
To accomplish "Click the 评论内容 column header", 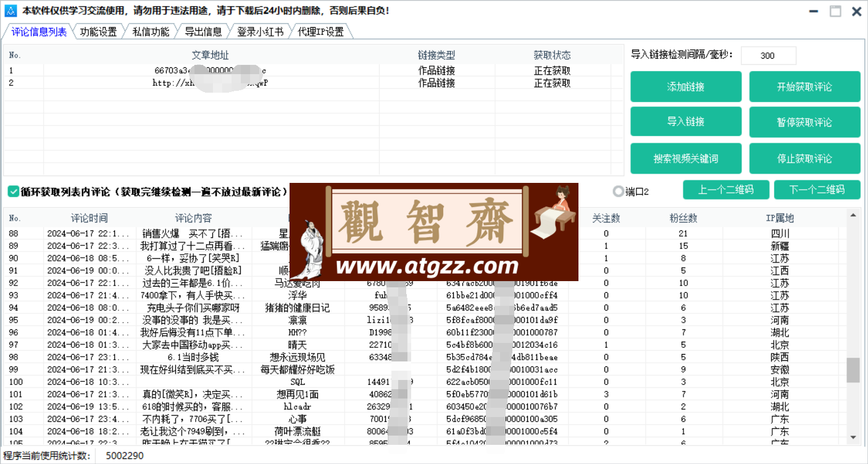I will pyautogui.click(x=193, y=218).
